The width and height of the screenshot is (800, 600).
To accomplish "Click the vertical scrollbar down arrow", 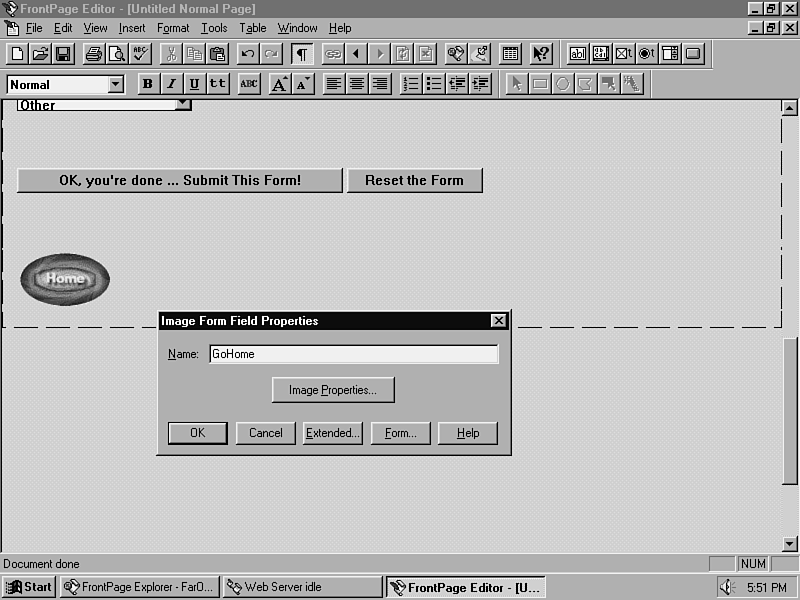I will click(790, 544).
